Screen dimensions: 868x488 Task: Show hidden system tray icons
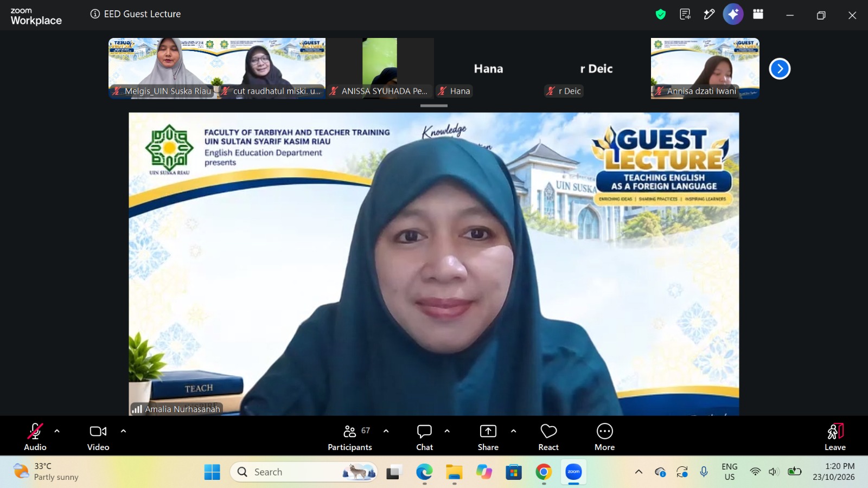[639, 472]
